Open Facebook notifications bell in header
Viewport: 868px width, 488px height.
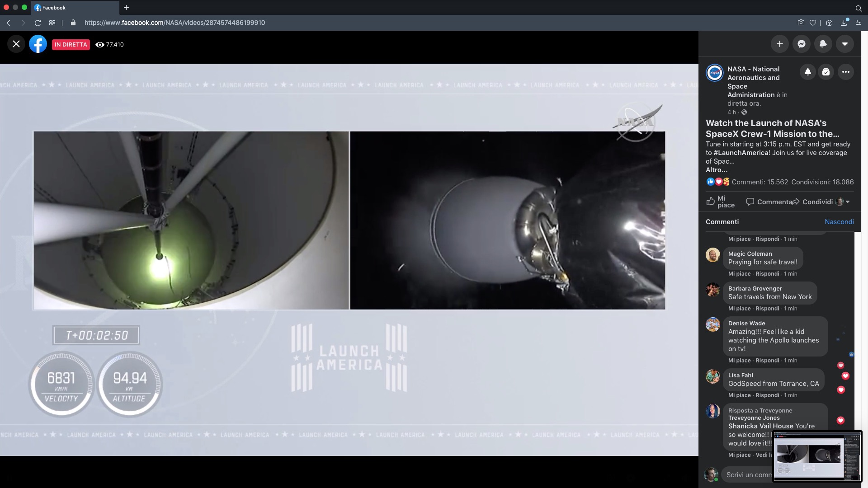pos(823,44)
